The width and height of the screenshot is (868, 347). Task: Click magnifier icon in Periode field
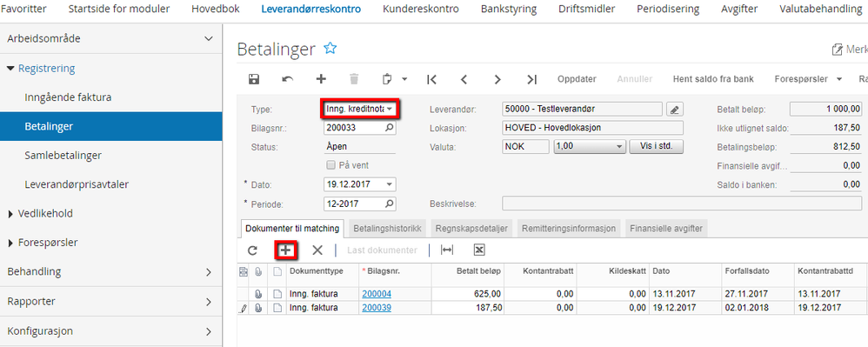[x=390, y=204]
